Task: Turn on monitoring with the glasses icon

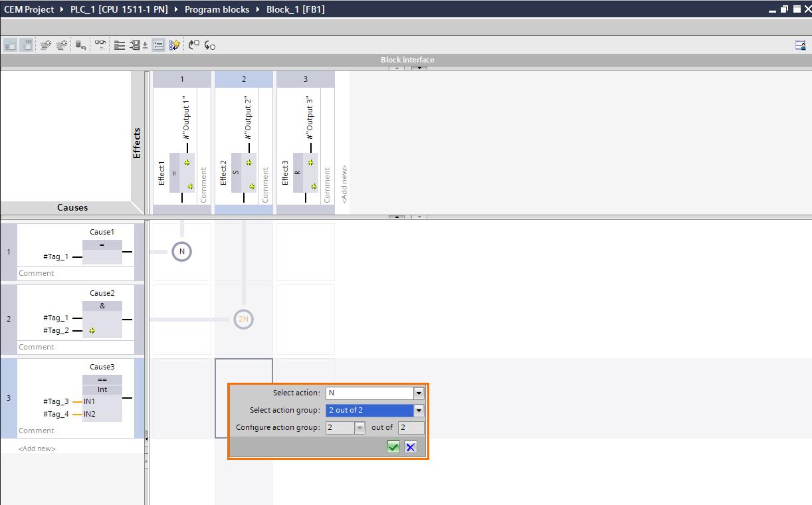Action: pos(100,45)
